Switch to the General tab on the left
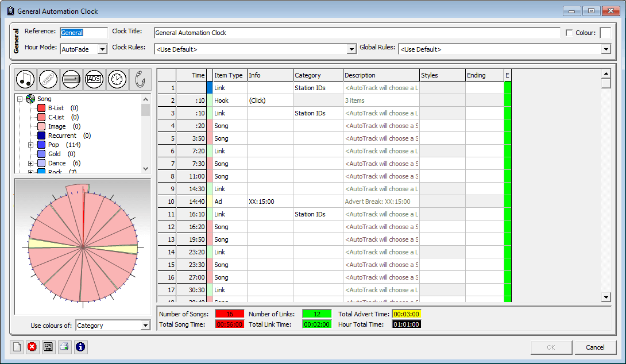626x364 pixels. [17, 40]
